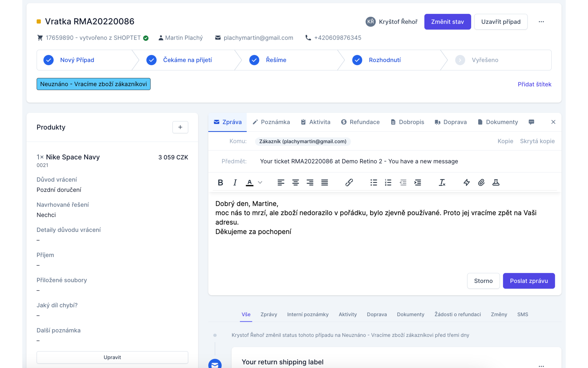Viewport: 588px width, 368px height.
Task: Click the phone icon before +420609876345
Action: [308, 38]
